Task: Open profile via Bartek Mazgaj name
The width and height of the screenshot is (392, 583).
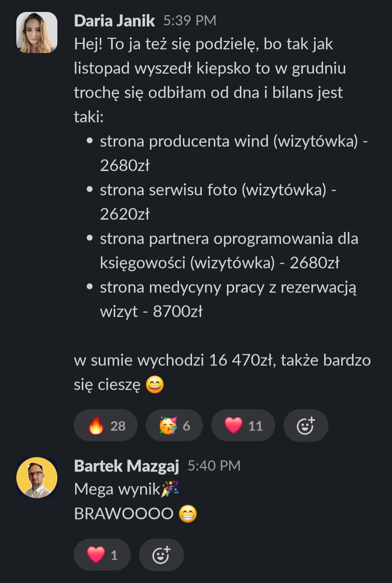Action: coord(126,466)
